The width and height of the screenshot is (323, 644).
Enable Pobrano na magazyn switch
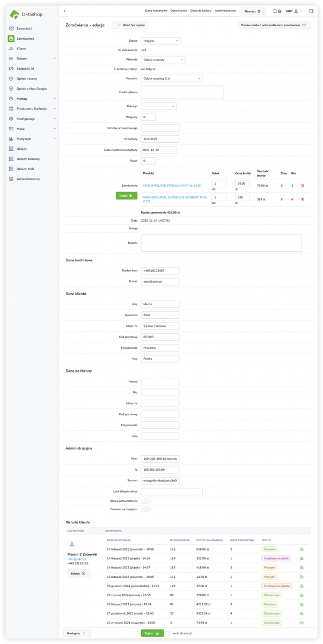[x=145, y=509]
